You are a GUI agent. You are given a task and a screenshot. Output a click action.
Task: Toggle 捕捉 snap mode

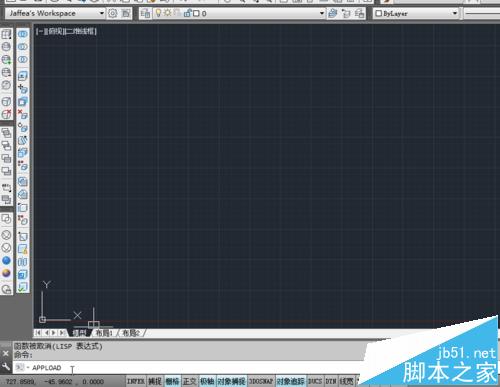coord(155,381)
